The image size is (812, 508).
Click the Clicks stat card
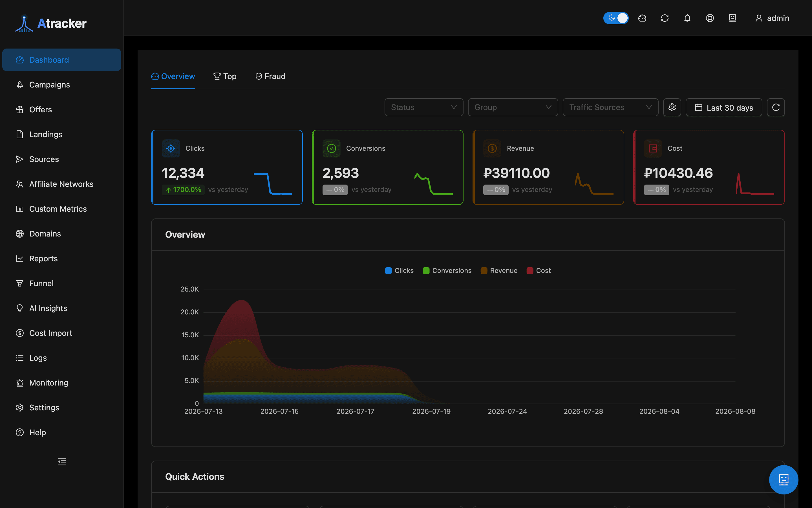[x=227, y=167]
